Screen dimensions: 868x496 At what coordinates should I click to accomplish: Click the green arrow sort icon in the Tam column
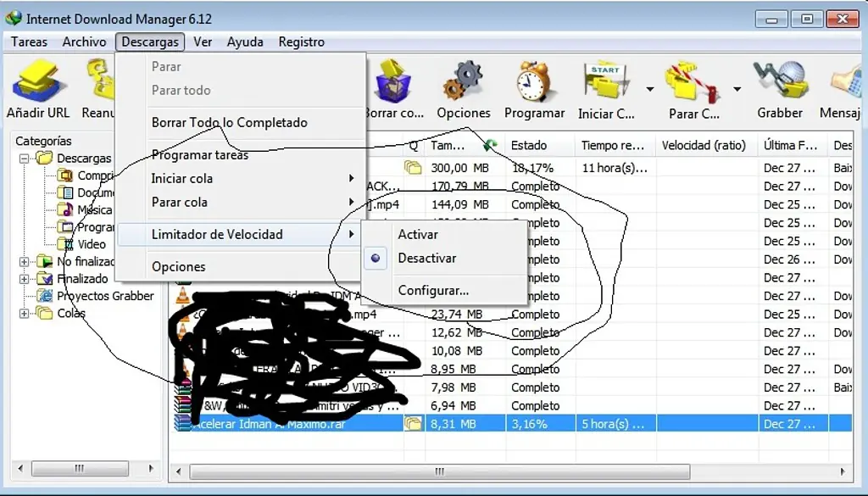(x=489, y=146)
